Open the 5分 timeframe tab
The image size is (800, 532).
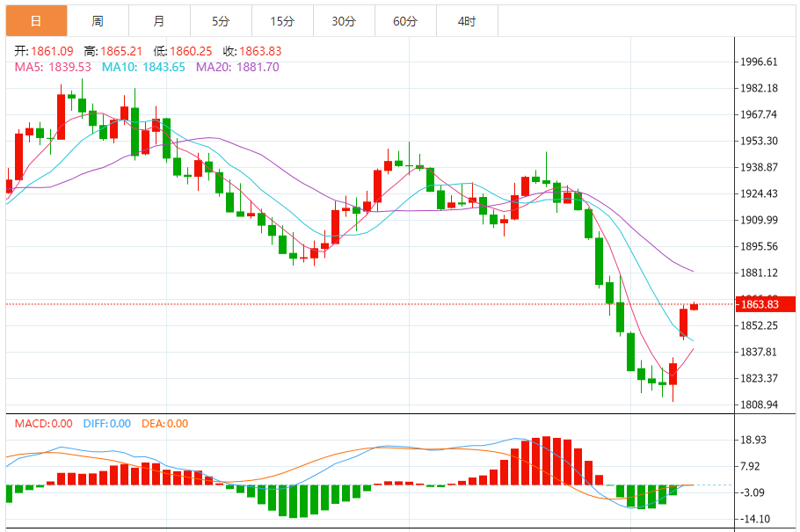221,21
